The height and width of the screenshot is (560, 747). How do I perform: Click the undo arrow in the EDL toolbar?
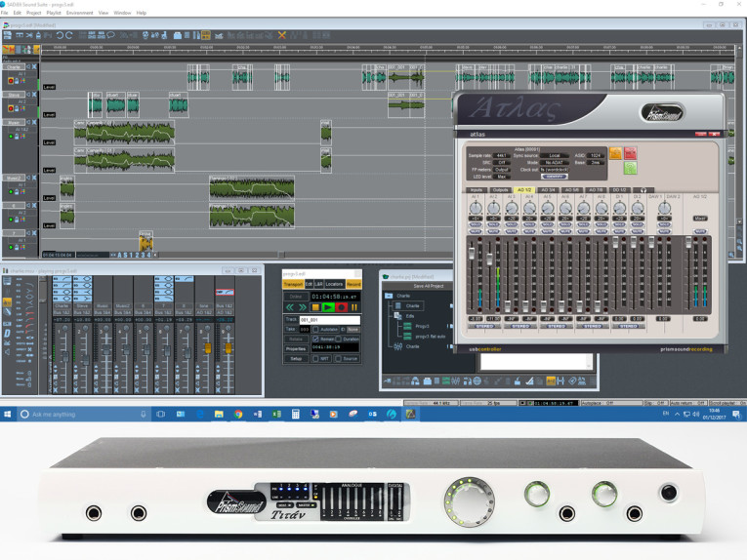pyautogui.click(x=60, y=35)
